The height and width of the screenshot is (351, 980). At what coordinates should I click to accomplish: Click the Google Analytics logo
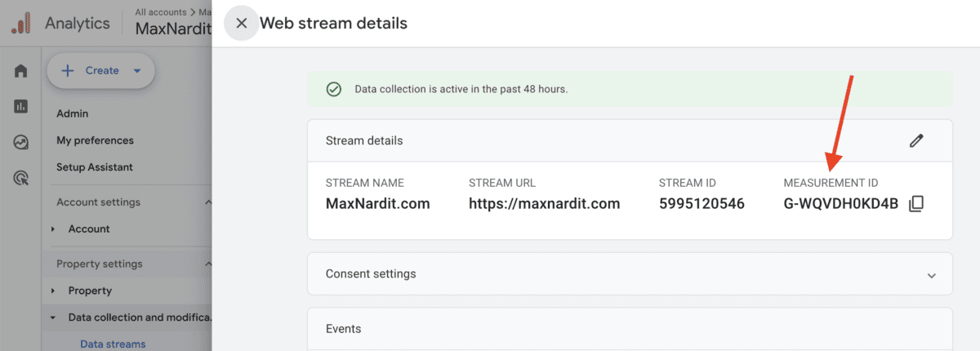(21, 23)
